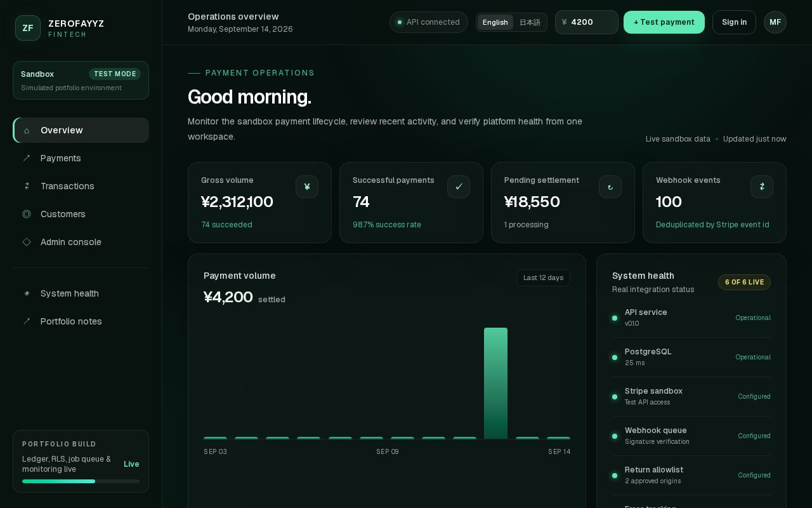Screen dimensions: 812x508
Task: Click the ¥4,200 settled amount
Action: pyautogui.click(x=228, y=297)
